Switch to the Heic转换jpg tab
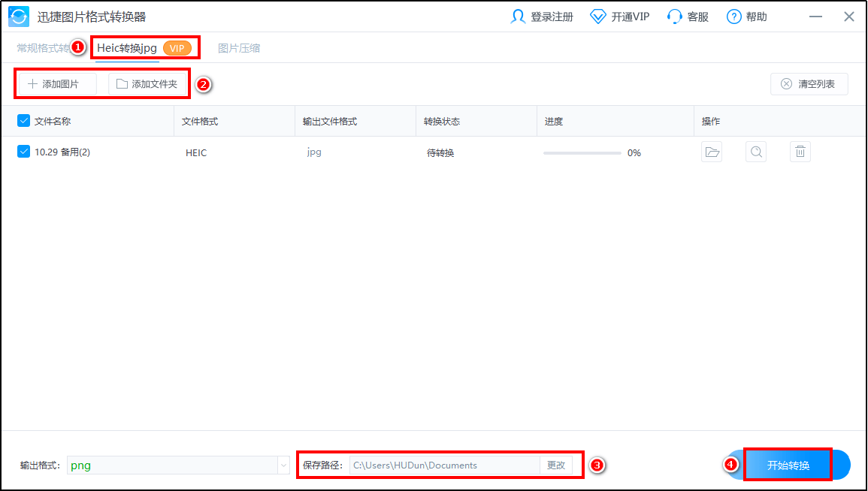 pos(127,48)
